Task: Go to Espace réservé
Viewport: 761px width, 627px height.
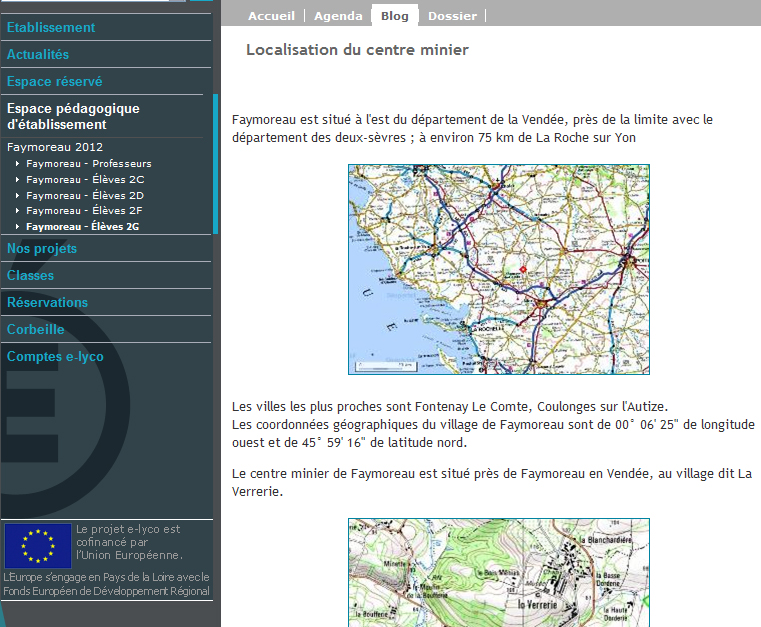Action: tap(54, 81)
